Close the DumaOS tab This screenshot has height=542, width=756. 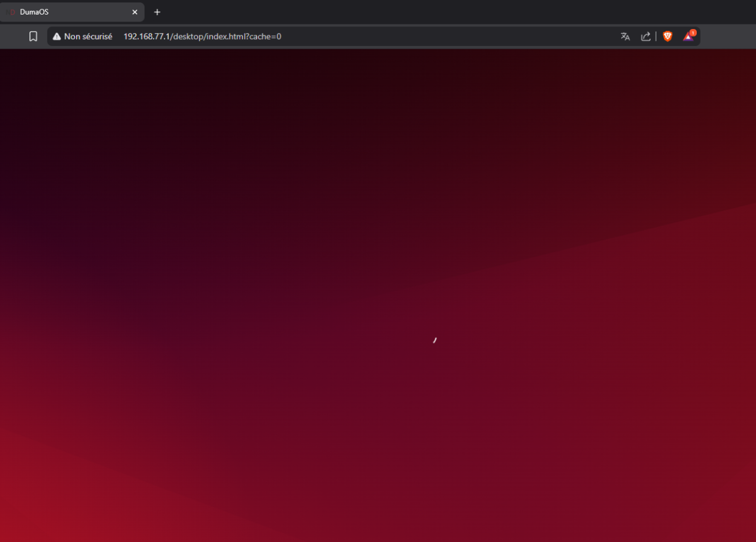coord(134,12)
